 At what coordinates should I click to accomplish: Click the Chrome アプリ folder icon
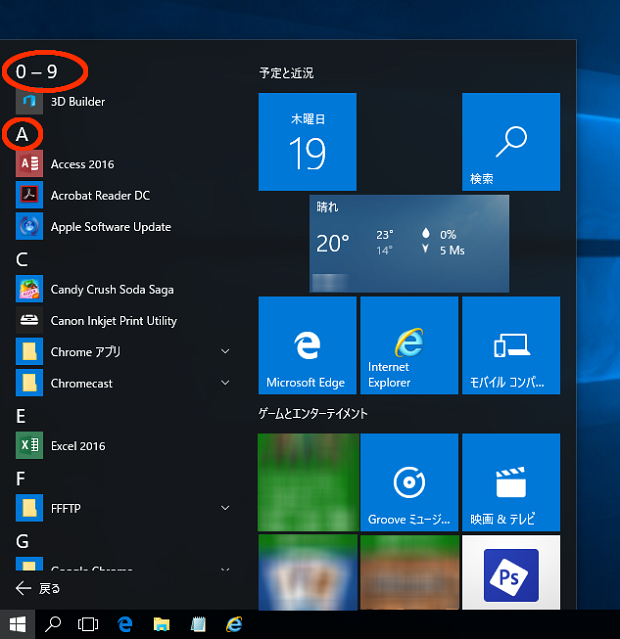point(29,352)
